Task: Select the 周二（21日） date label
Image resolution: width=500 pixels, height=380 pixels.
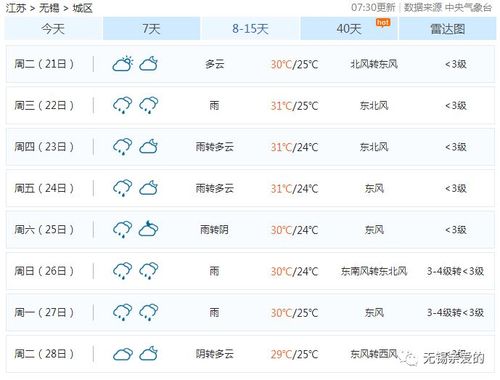Action: coord(44,64)
